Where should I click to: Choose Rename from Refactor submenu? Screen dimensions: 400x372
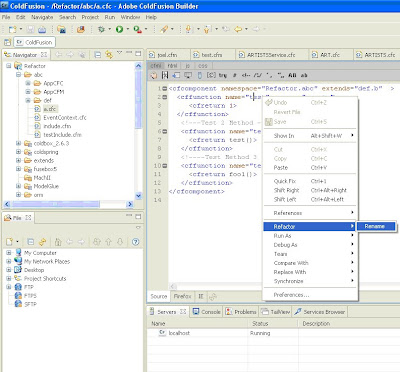pyautogui.click(x=376, y=226)
